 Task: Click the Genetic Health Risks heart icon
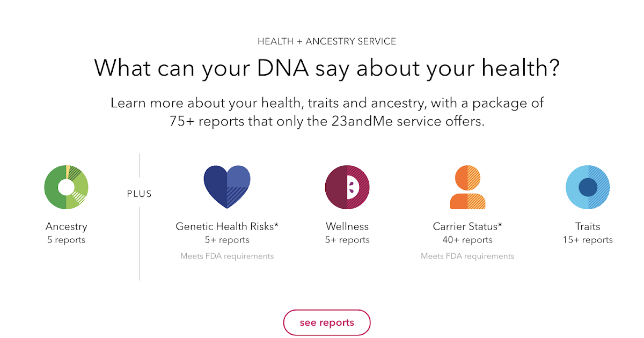(227, 187)
